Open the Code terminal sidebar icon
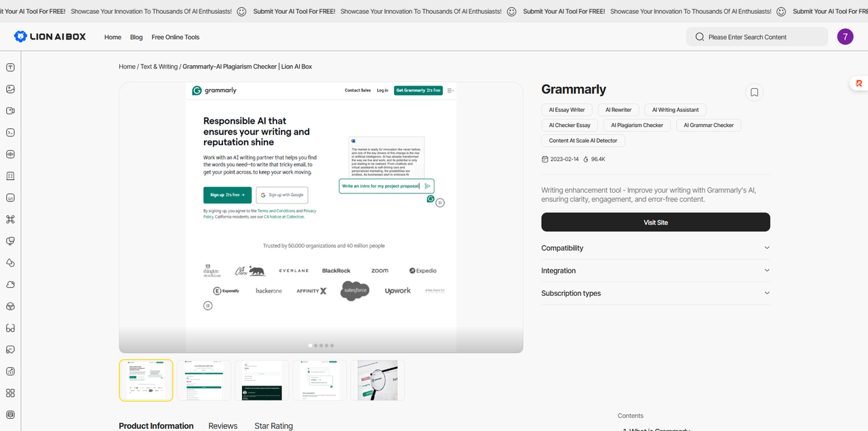The image size is (868, 431). 10,132
